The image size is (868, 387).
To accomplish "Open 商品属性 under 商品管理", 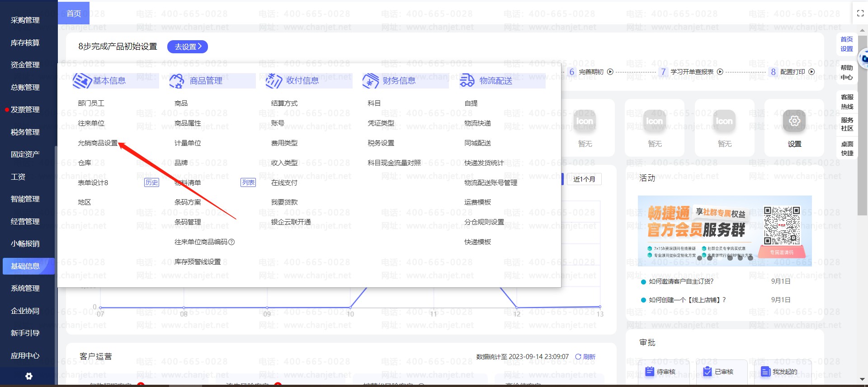I will 188,123.
